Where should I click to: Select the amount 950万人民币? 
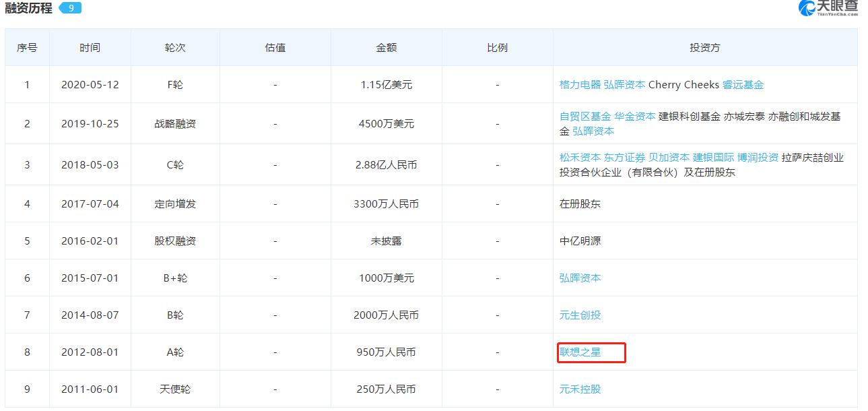386,352
